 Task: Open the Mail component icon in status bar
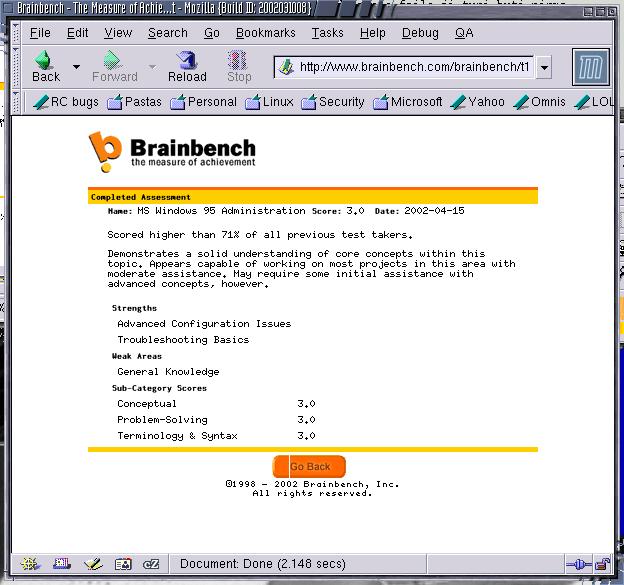click(61, 564)
